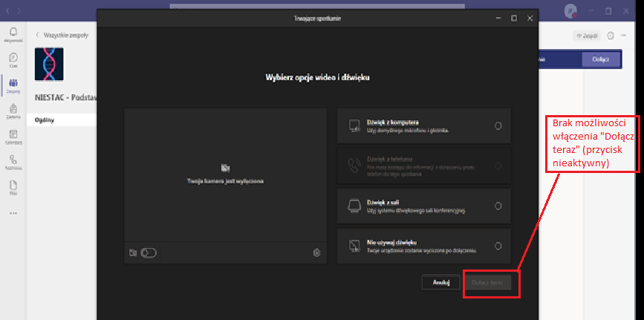Click the Dołącz teraz button
Viewport: 644px width, 320px height.
487,283
